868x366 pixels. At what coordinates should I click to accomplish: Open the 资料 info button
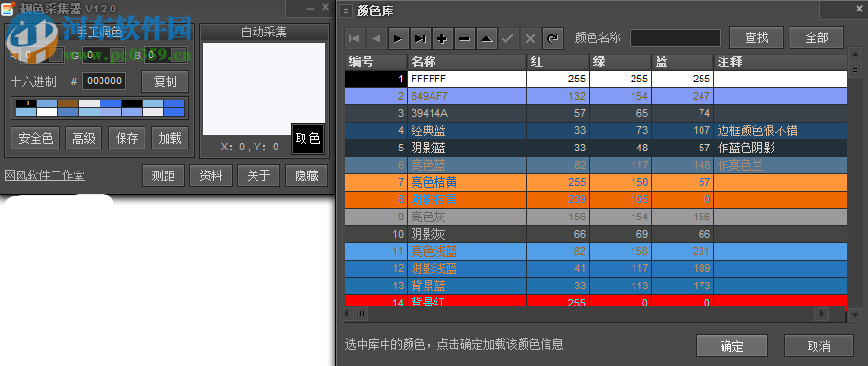tap(211, 175)
